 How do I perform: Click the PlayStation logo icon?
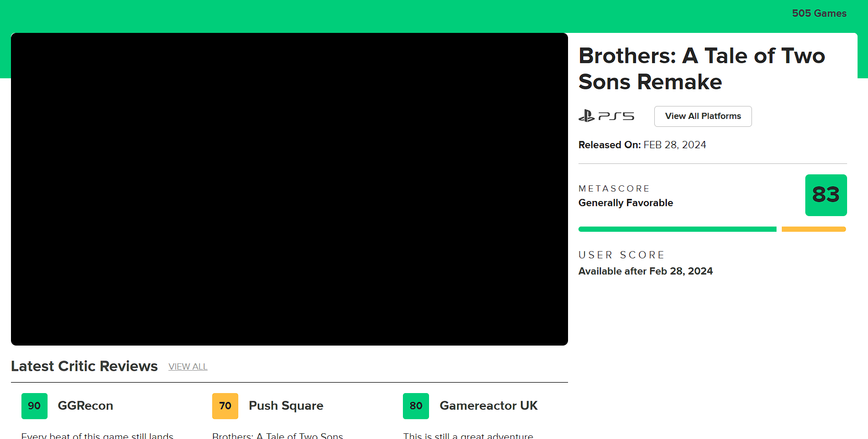click(587, 116)
